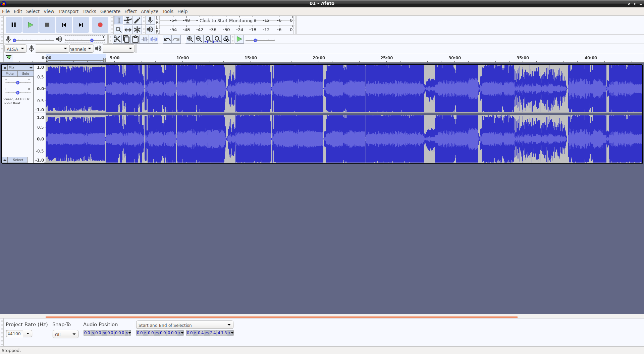This screenshot has height=354, width=644.
Task: Open the Effect menu
Action: [131, 11]
